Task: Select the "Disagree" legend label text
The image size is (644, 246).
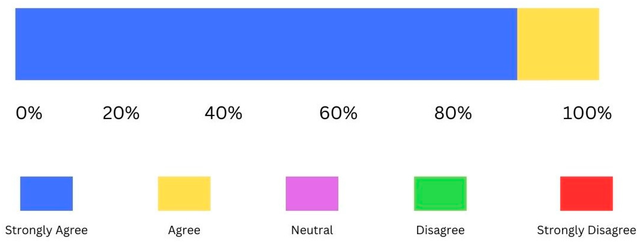Action: (x=440, y=230)
